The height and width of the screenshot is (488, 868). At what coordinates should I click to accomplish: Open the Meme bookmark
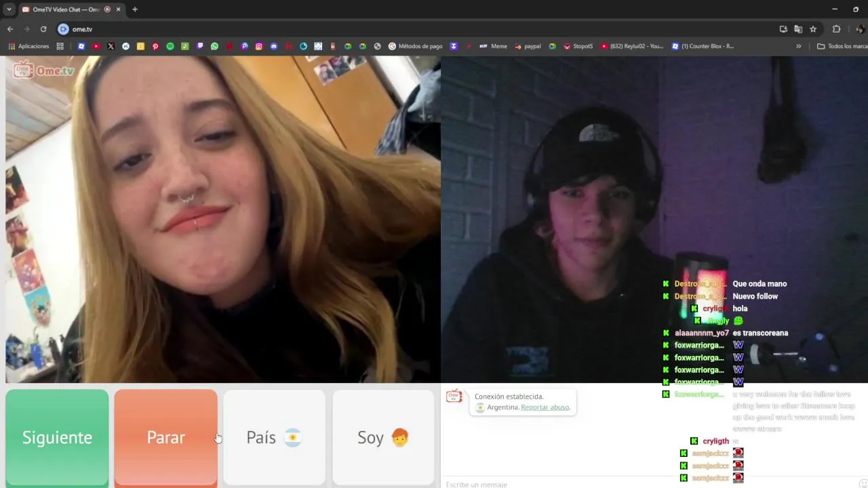tap(493, 46)
